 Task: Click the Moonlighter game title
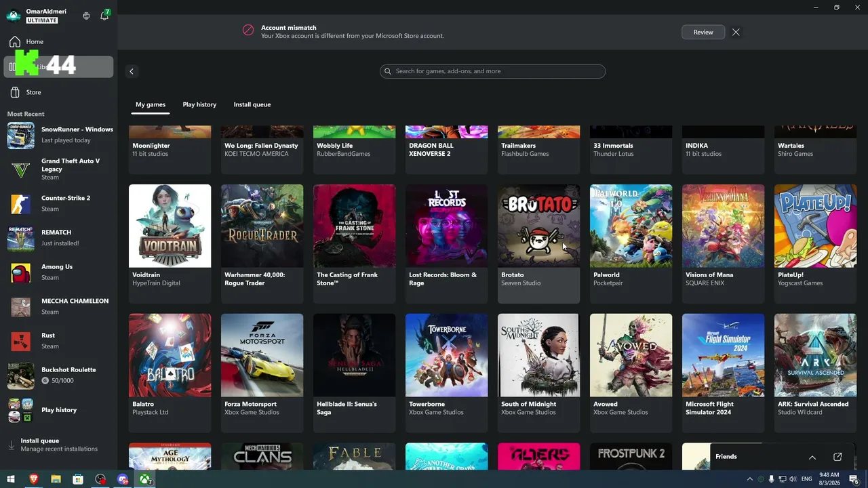pos(151,146)
